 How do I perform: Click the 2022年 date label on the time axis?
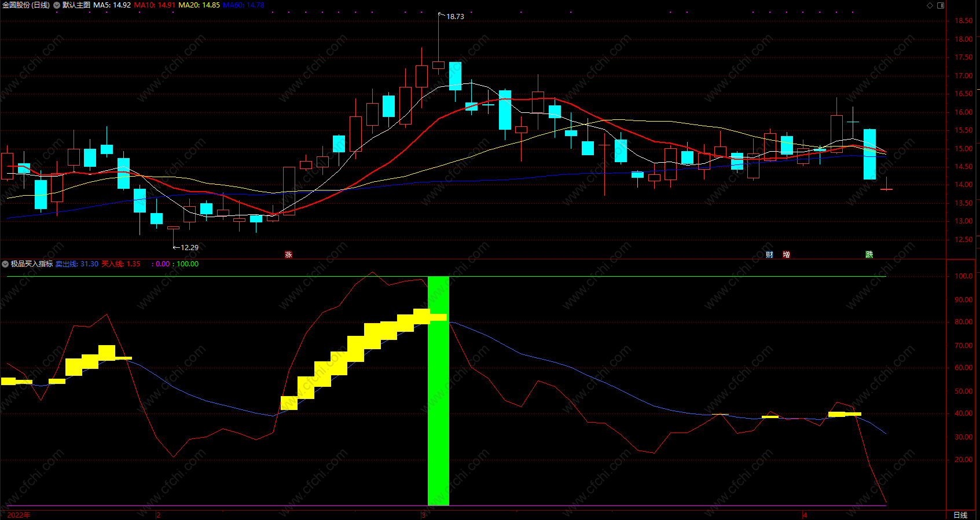click(x=19, y=515)
